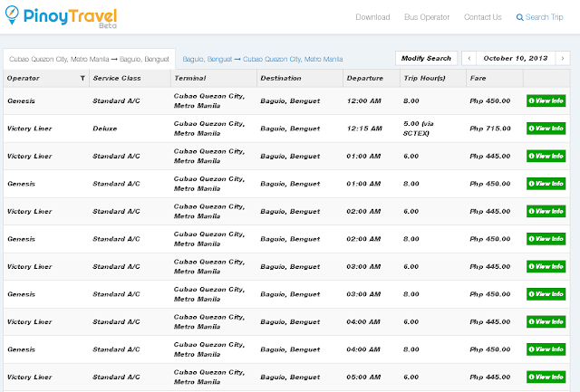
Task: View Info for Victory Liner 02:00 AM trip
Action: (546, 211)
